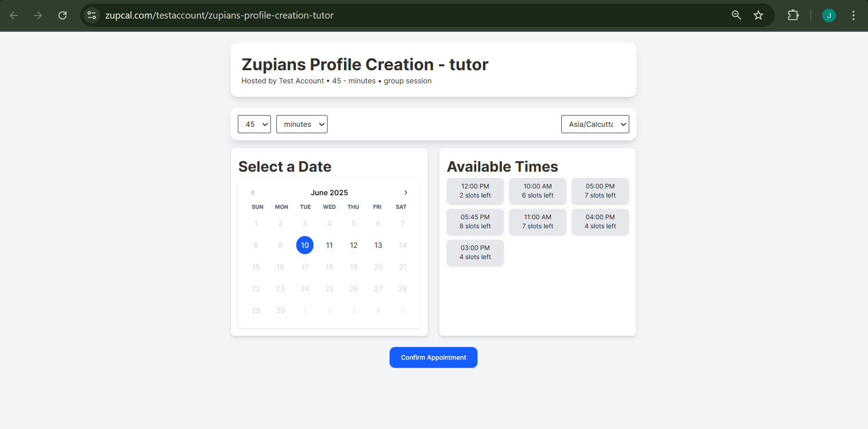
Task: Open the duration value dropdown showing 45
Action: tap(254, 124)
